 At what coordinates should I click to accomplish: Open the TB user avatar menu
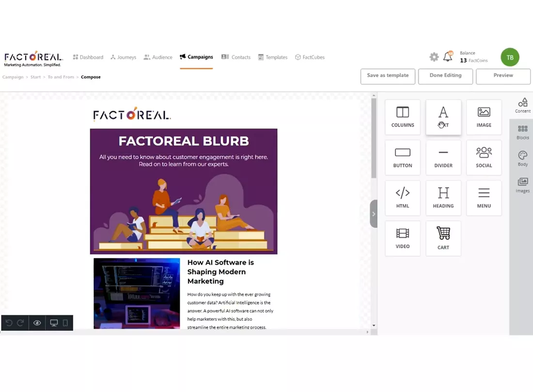(x=510, y=58)
